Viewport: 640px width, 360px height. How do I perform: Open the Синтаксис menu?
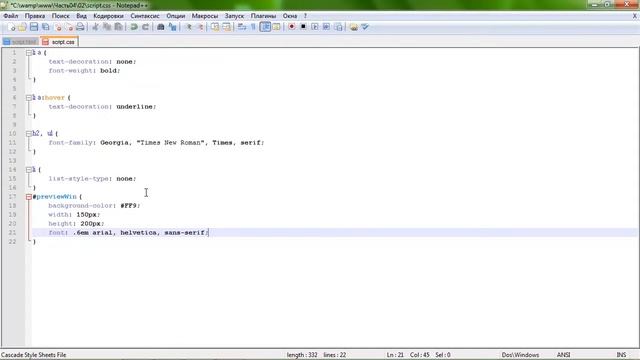coord(145,16)
